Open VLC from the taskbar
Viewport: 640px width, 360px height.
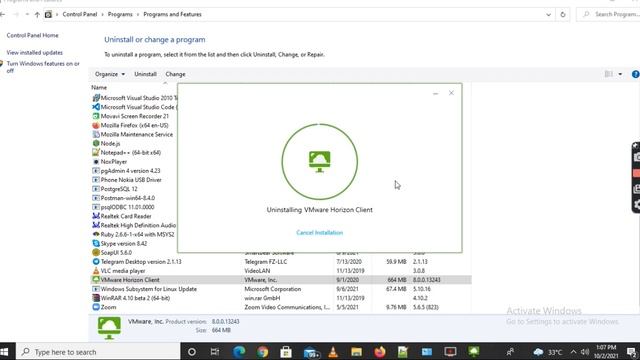333,352
